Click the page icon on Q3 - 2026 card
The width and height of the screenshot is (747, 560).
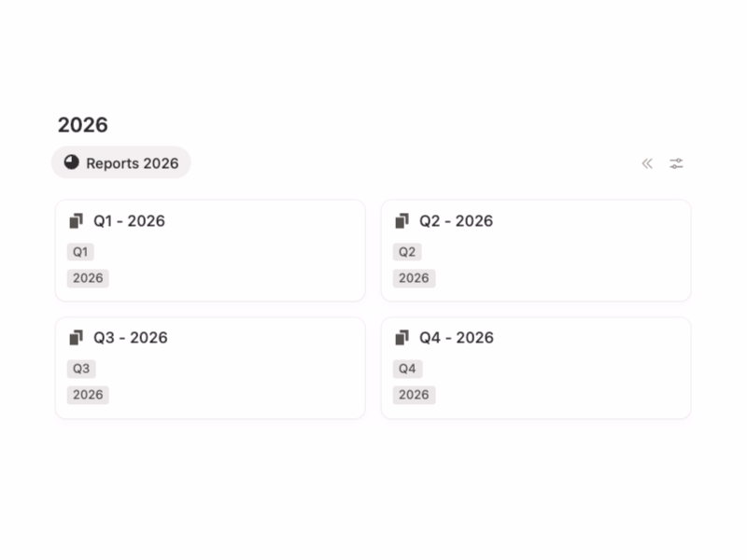click(77, 338)
